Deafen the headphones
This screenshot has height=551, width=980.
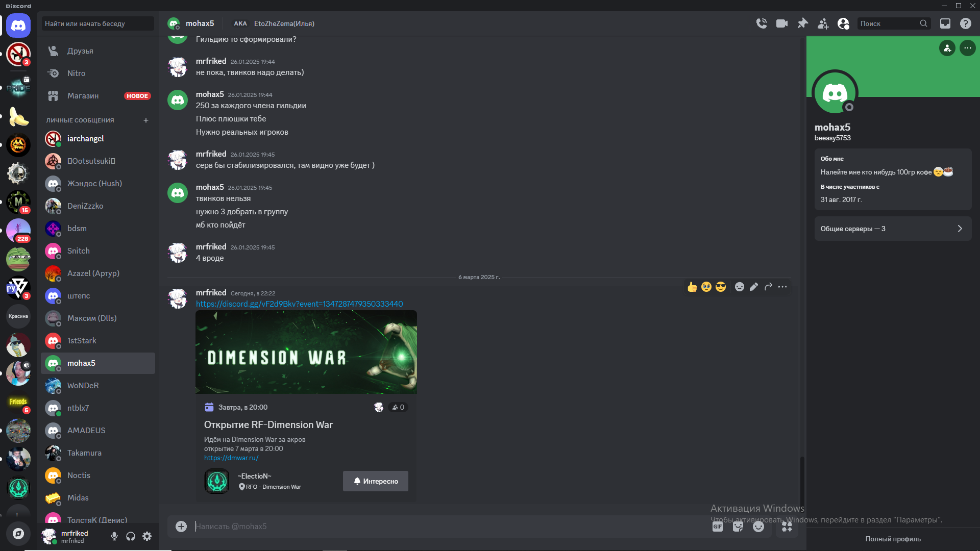[131, 536]
